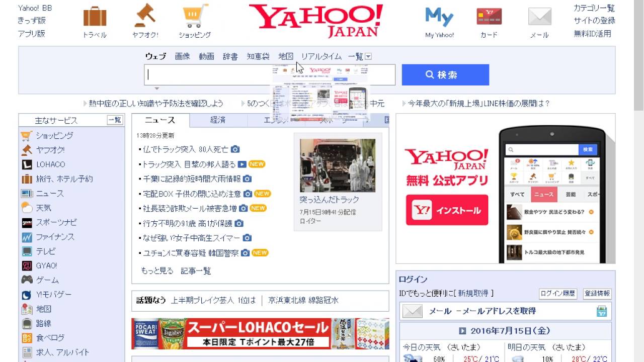Viewport: 644px width, 362px height.
Task: Click the calendar icon in the mail row
Action: [x=602, y=311]
